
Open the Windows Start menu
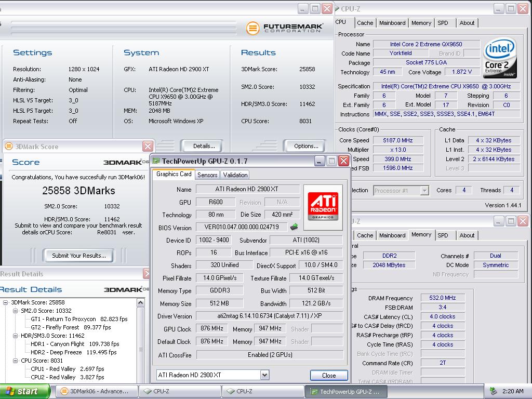pos(24,391)
